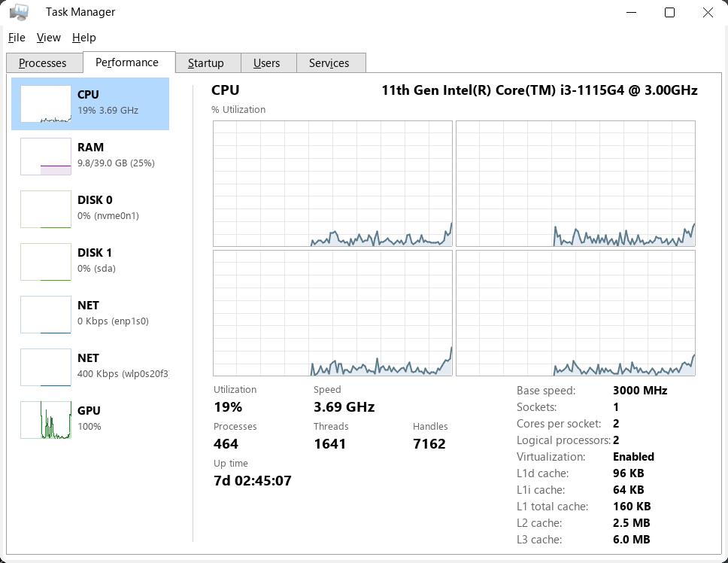Click the 1641 threads value

pos(329,443)
